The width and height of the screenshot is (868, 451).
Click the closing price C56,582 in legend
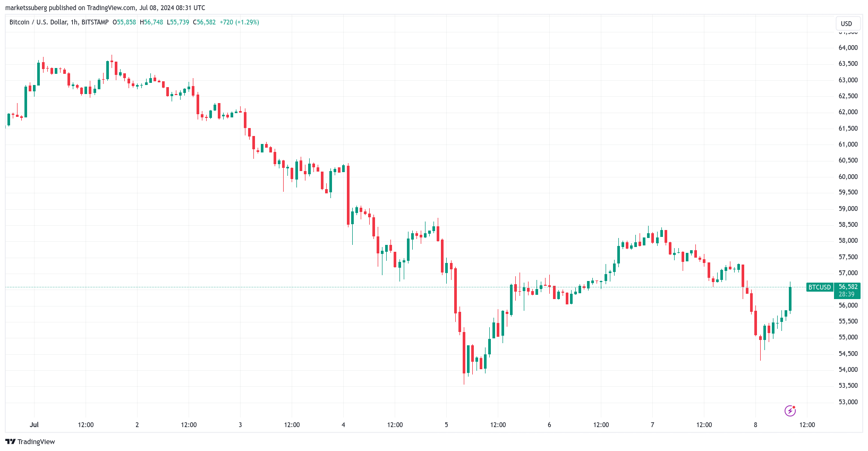click(x=204, y=22)
